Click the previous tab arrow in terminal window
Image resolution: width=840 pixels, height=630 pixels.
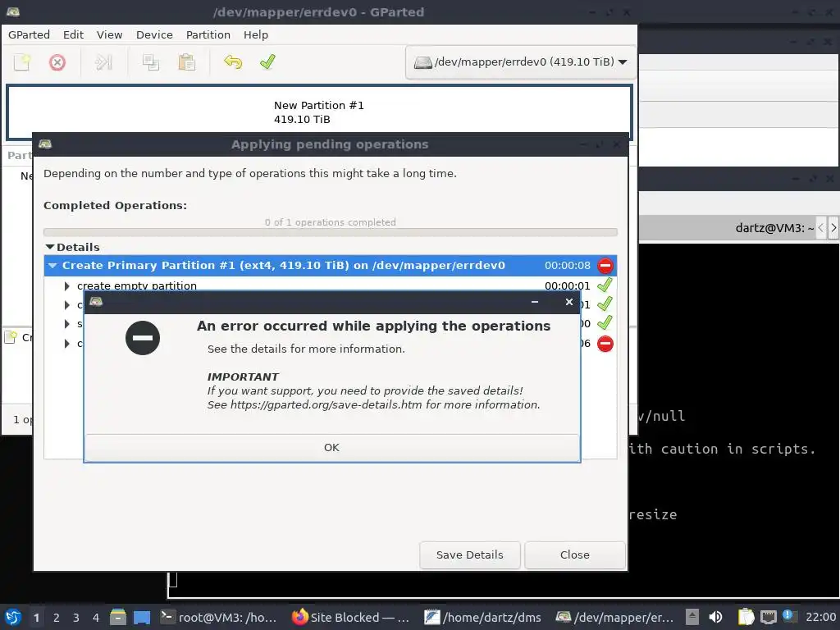point(820,228)
